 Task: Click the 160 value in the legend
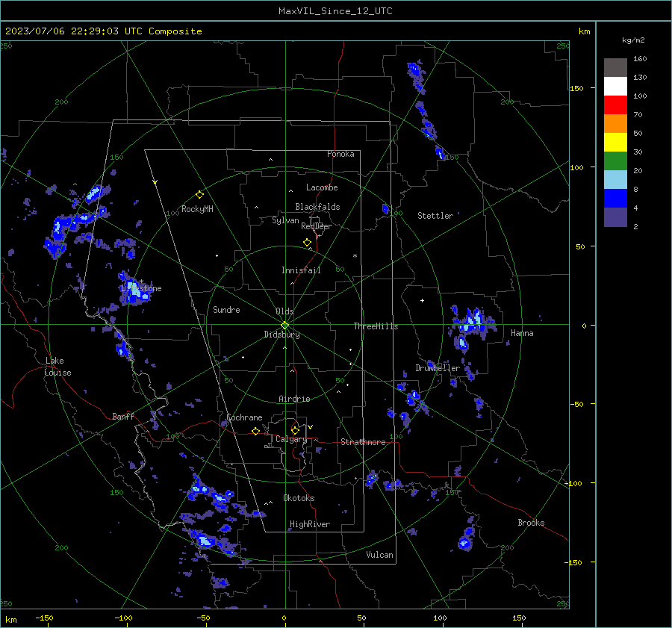[640, 59]
